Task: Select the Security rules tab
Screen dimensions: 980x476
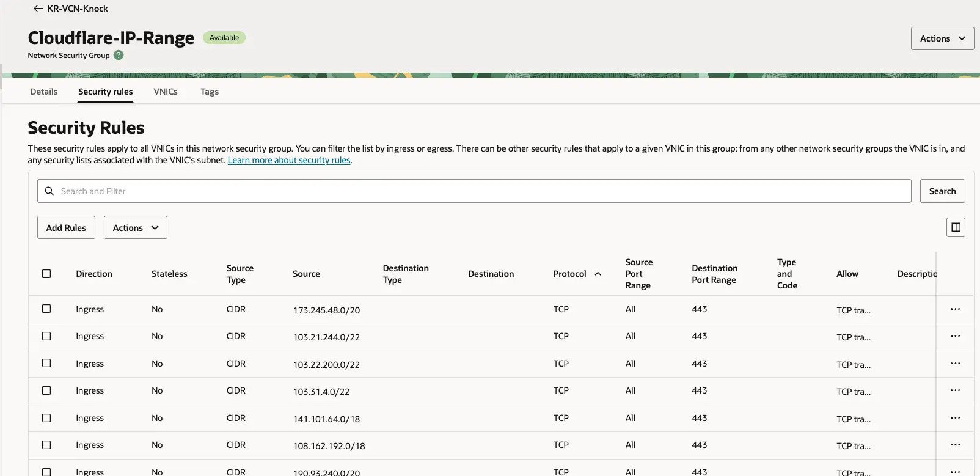Action: tap(105, 92)
